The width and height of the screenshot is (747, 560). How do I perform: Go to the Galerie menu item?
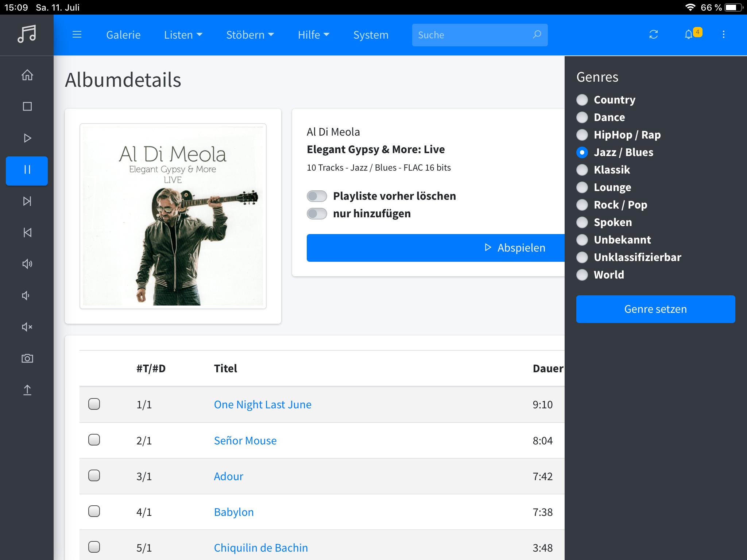[123, 35]
